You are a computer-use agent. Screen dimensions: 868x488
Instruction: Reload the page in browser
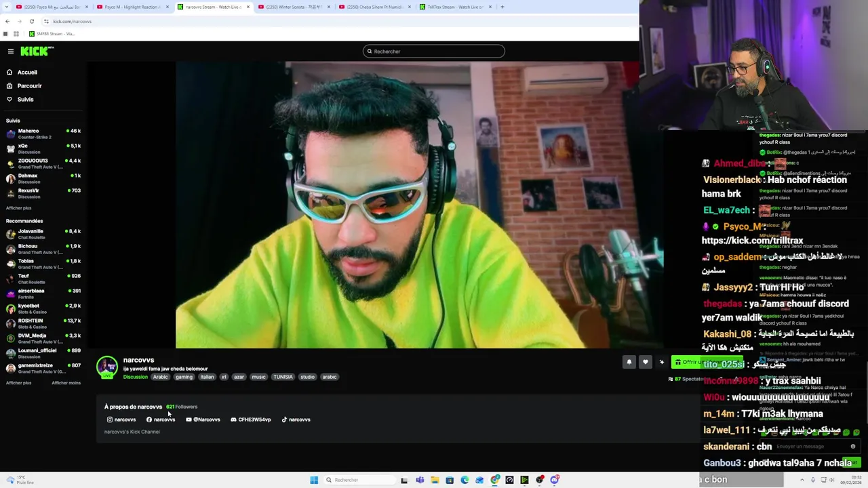[31, 21]
